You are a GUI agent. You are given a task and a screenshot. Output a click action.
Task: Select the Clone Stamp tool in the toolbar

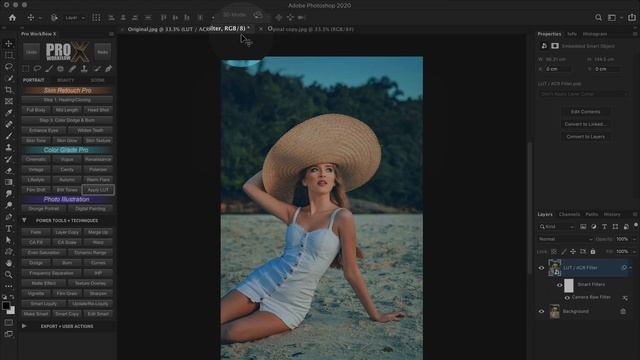(x=9, y=147)
